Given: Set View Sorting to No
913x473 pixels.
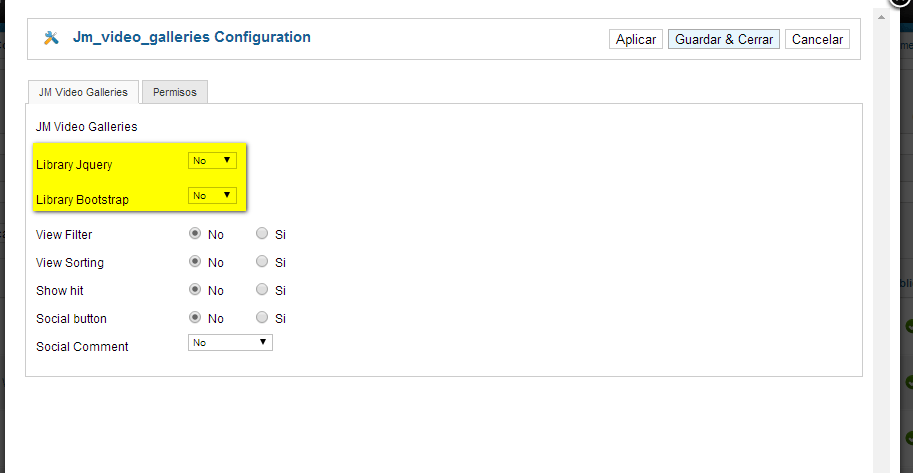Looking at the screenshot, I should (x=195, y=262).
